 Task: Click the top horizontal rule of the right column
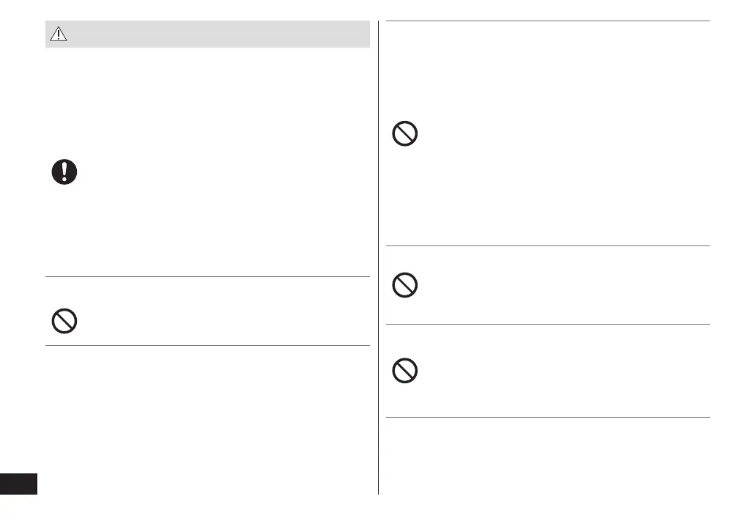[x=547, y=21]
